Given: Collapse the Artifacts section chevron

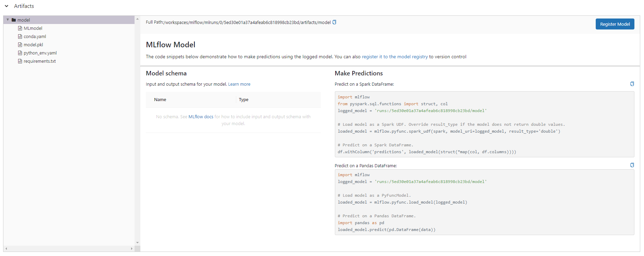Looking at the screenshot, I should [x=7, y=6].
